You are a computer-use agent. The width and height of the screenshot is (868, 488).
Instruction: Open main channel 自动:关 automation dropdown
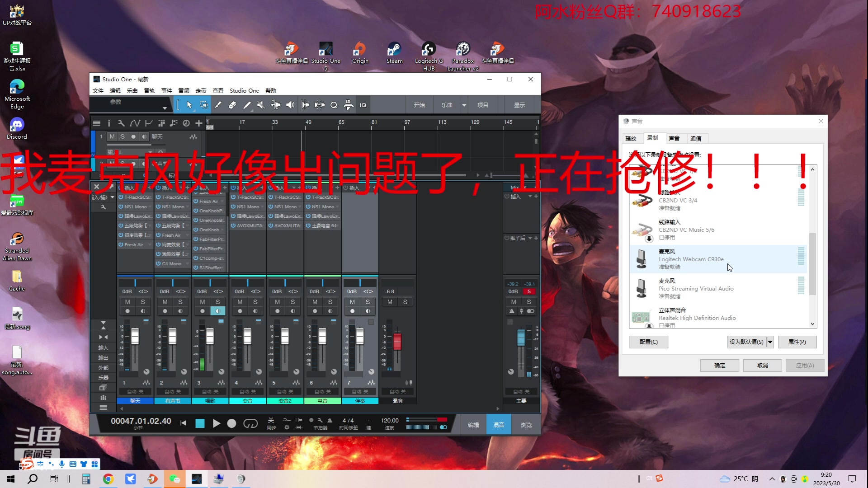pos(521,392)
